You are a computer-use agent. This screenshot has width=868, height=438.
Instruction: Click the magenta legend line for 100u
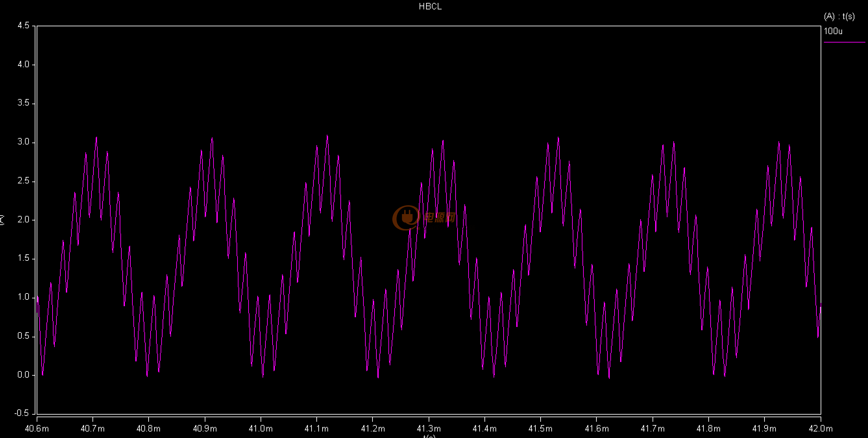click(x=844, y=42)
